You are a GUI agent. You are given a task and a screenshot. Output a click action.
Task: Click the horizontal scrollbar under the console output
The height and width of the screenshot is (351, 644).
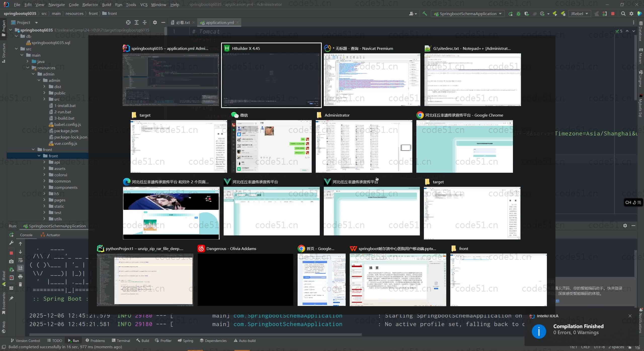click(x=195, y=335)
